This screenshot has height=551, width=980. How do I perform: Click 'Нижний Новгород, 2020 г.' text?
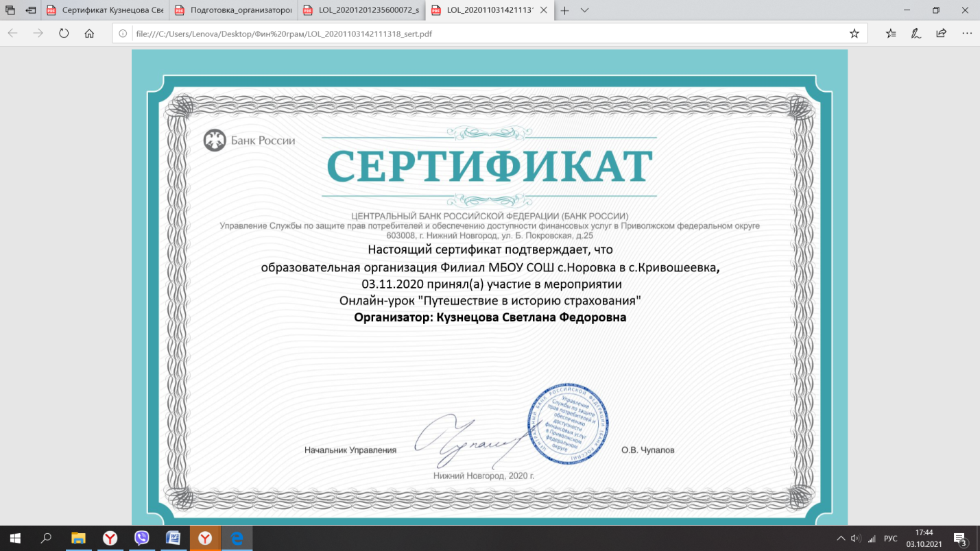(x=483, y=475)
